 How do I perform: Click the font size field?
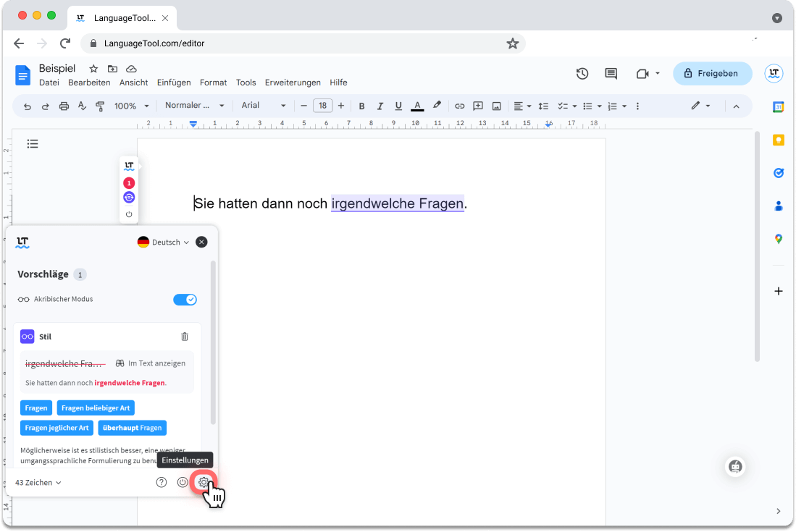(x=322, y=106)
